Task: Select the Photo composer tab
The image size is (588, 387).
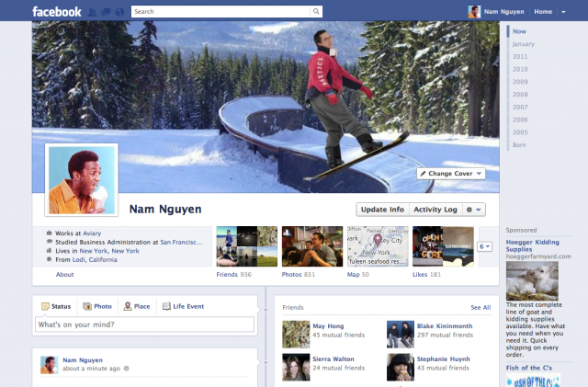Action: pos(97,306)
